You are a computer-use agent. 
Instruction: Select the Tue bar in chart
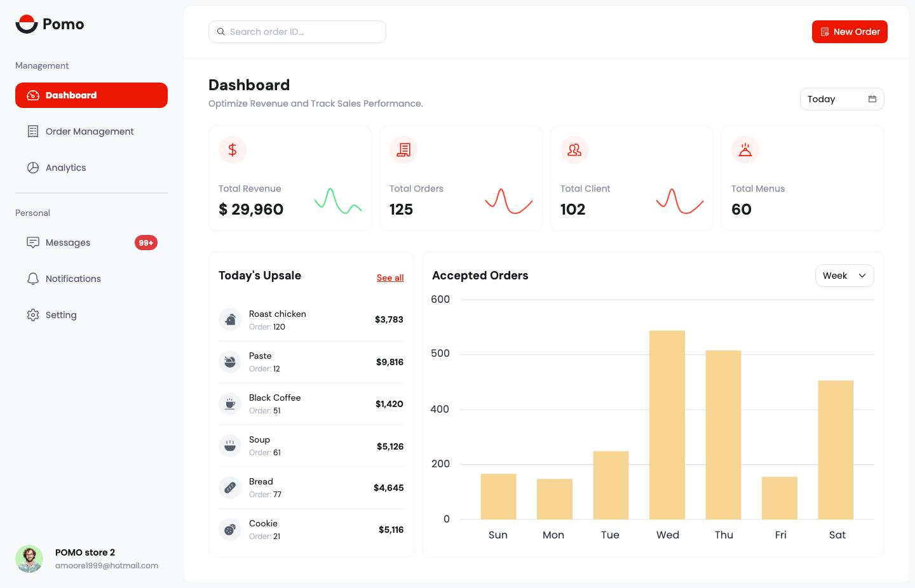click(x=611, y=485)
